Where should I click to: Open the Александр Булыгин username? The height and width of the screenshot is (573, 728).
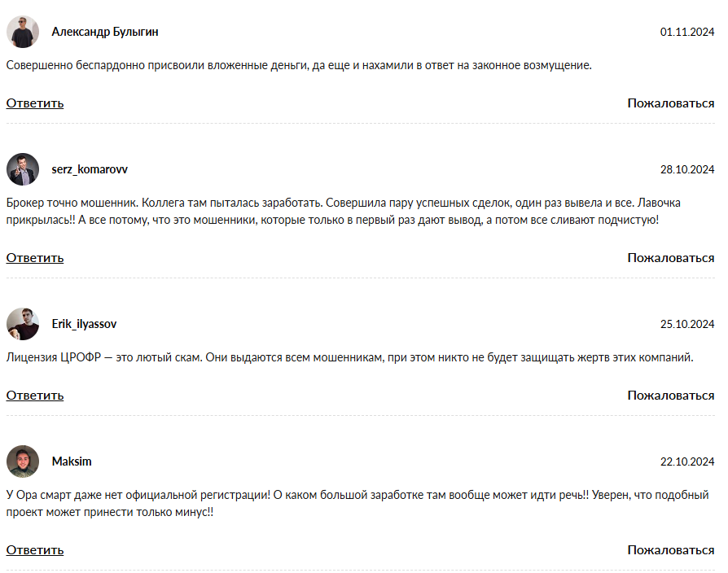click(x=105, y=32)
